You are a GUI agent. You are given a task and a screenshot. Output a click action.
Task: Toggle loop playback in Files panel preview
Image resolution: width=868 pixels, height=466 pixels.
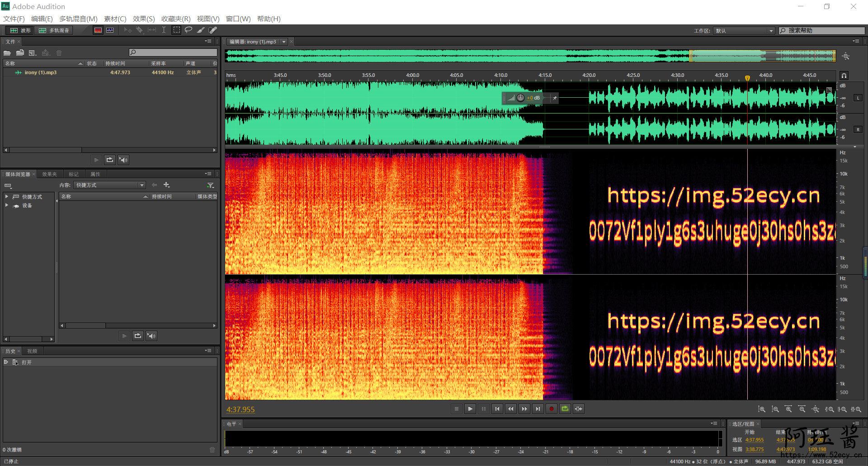(110, 160)
